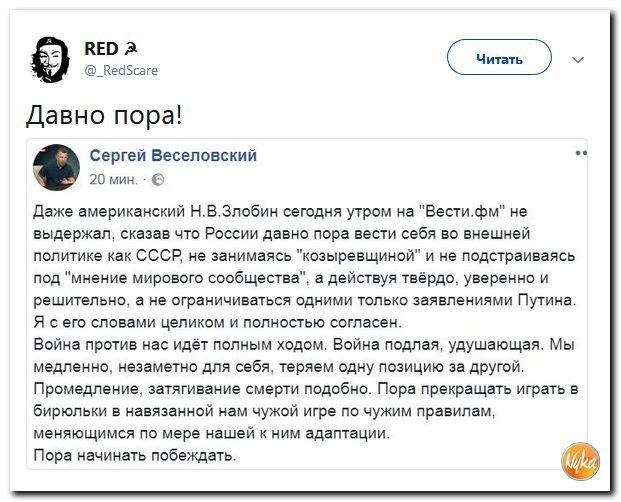
Task: Click the final line Пора начинать побеждать.
Action: pos(135,456)
